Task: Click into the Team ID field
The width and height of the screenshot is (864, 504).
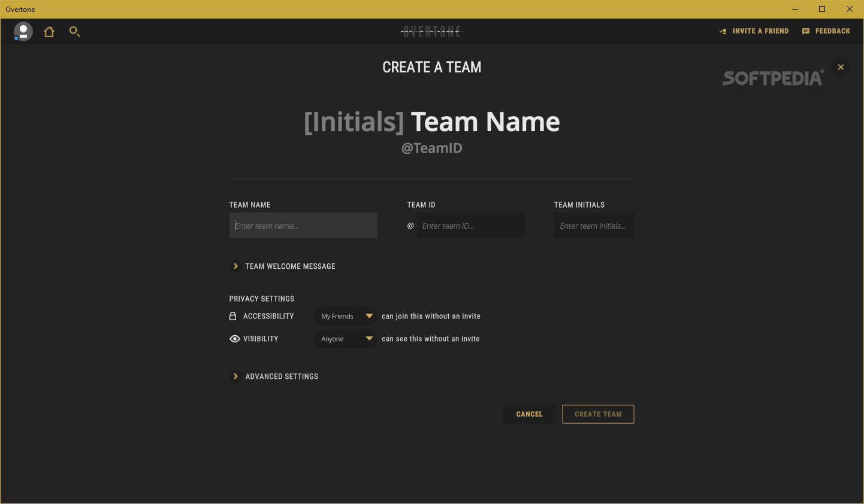Action: click(471, 226)
